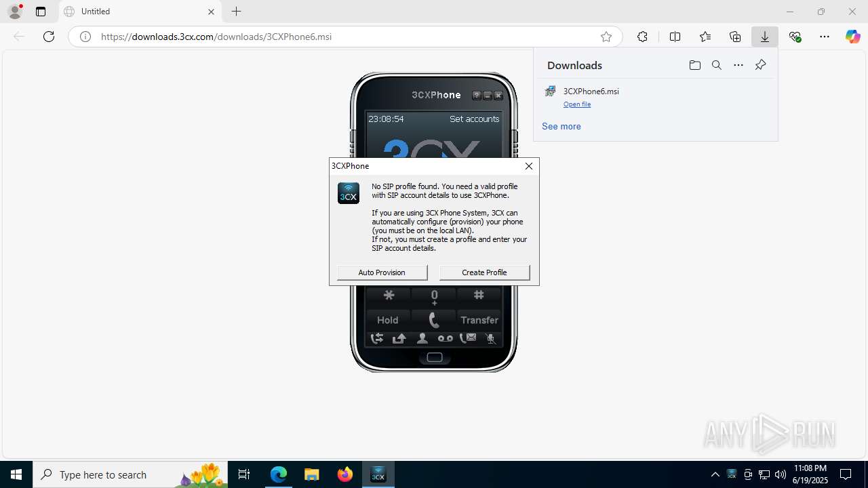Open File Explorer from taskbar
Image resolution: width=868 pixels, height=488 pixels.
click(x=311, y=474)
